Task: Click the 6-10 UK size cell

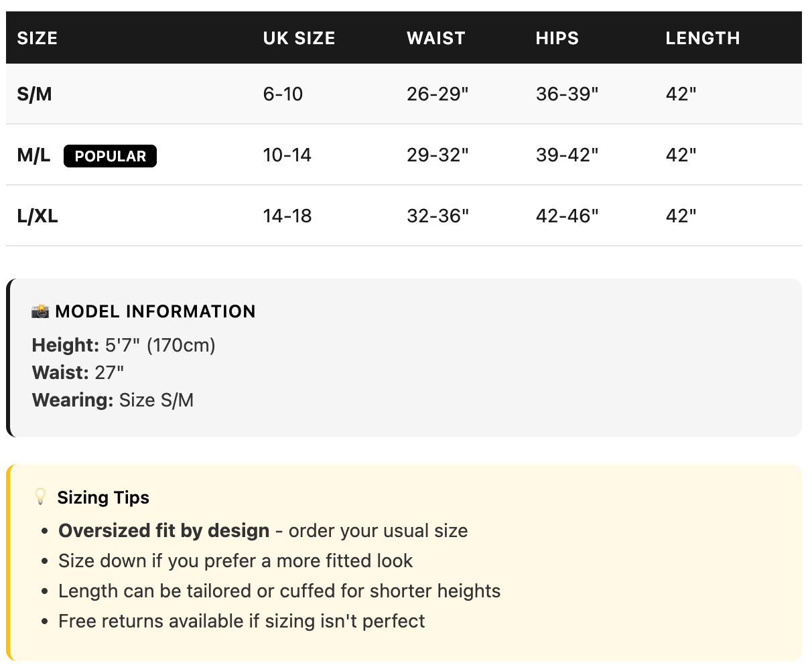Action: click(x=283, y=94)
